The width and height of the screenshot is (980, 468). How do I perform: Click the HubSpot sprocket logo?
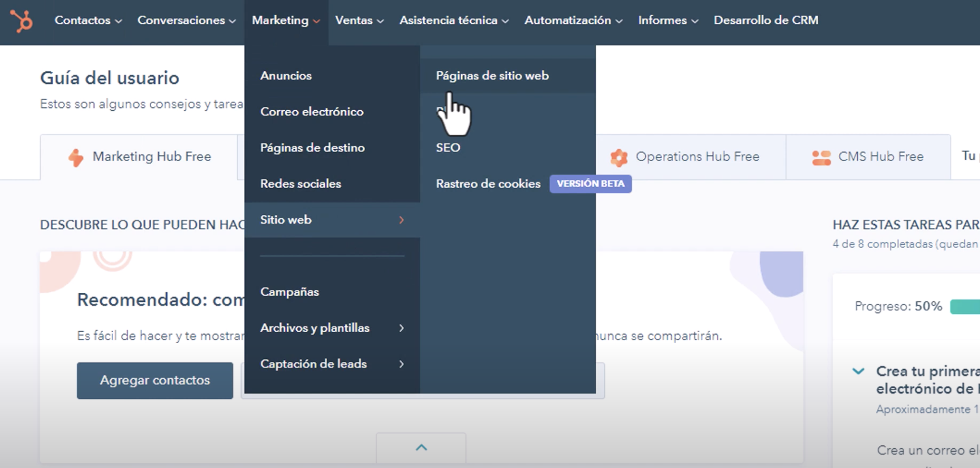pos(22,21)
